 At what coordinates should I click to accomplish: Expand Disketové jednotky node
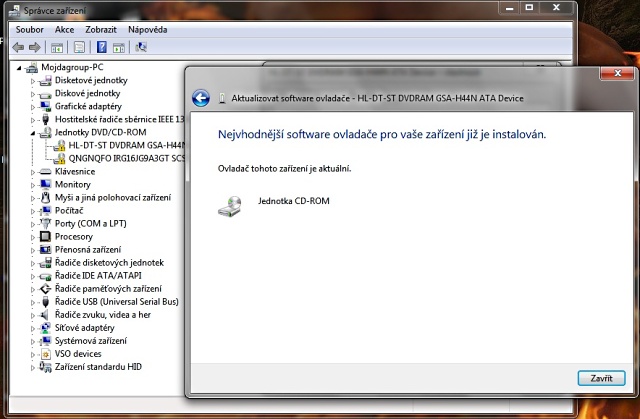click(33, 81)
